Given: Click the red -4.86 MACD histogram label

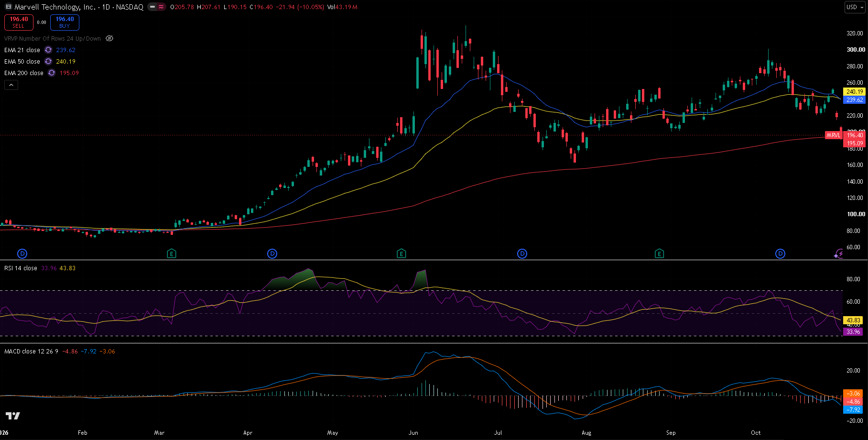Looking at the screenshot, I should [x=853, y=402].
